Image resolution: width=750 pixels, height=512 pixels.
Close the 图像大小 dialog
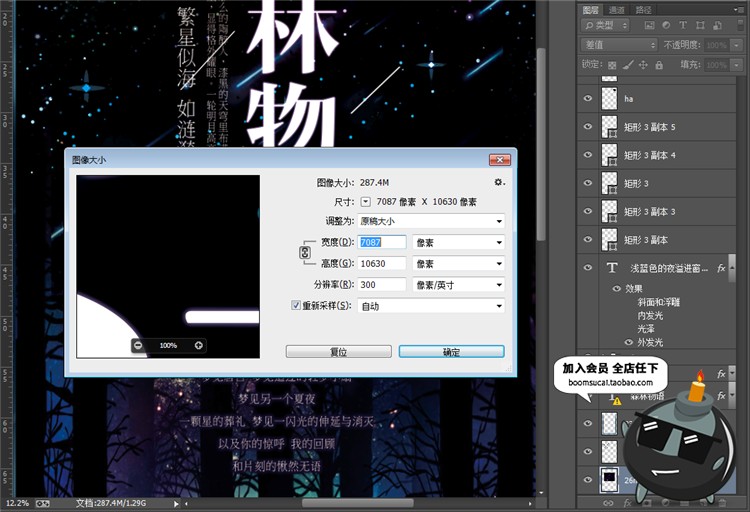[500, 159]
